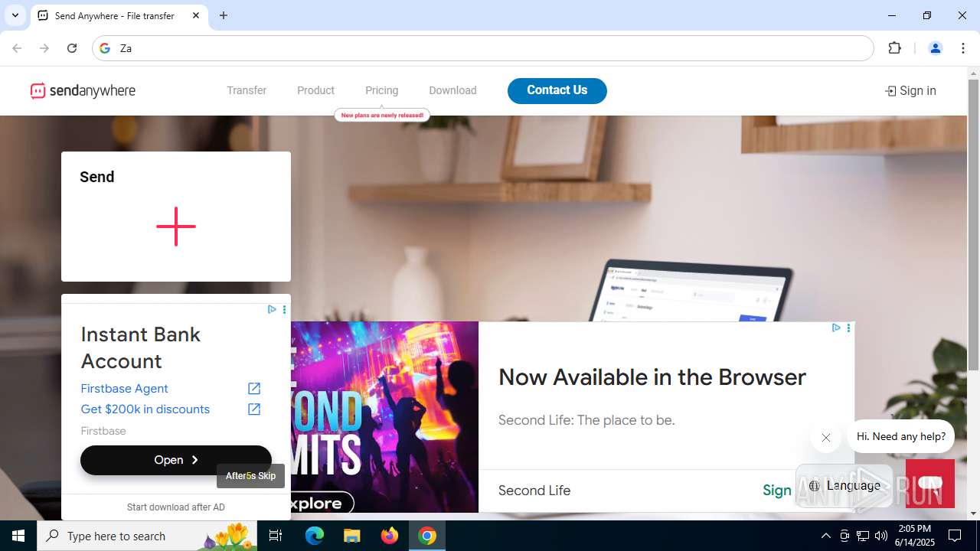Focus the browser address bar
Image resolution: width=980 pixels, height=551 pixels.
pyautogui.click(x=483, y=48)
